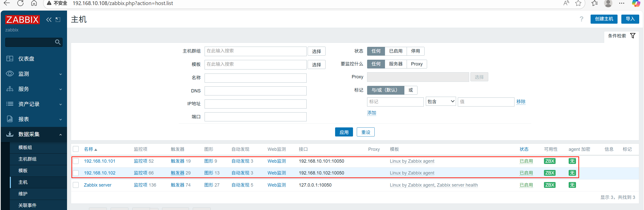Expand the 服务 sidebar menu

34,89
